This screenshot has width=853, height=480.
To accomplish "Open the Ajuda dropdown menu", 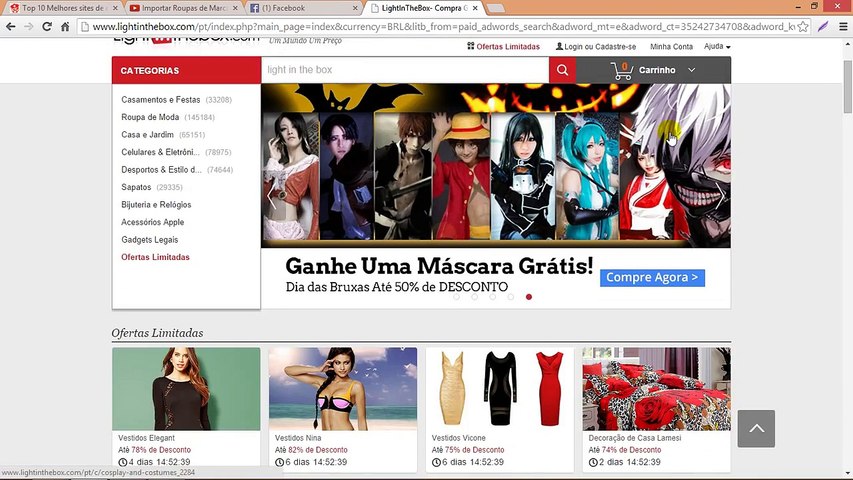I will (x=717, y=47).
